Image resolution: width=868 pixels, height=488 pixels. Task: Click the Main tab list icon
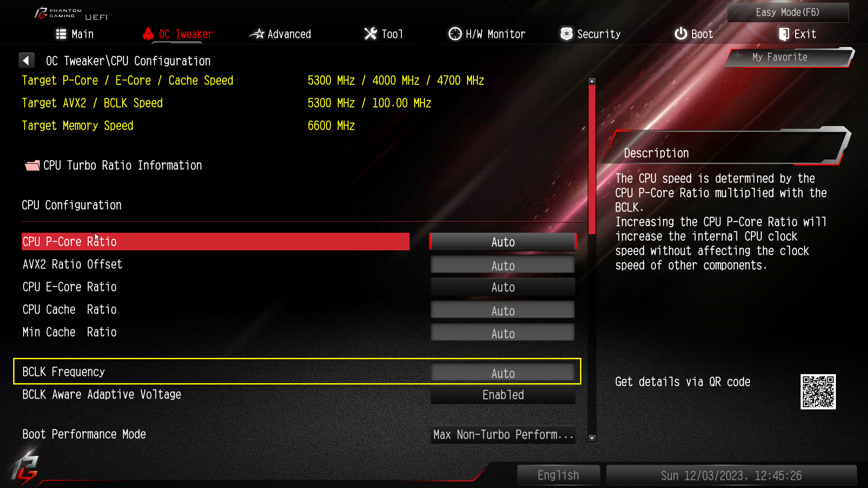(x=61, y=34)
